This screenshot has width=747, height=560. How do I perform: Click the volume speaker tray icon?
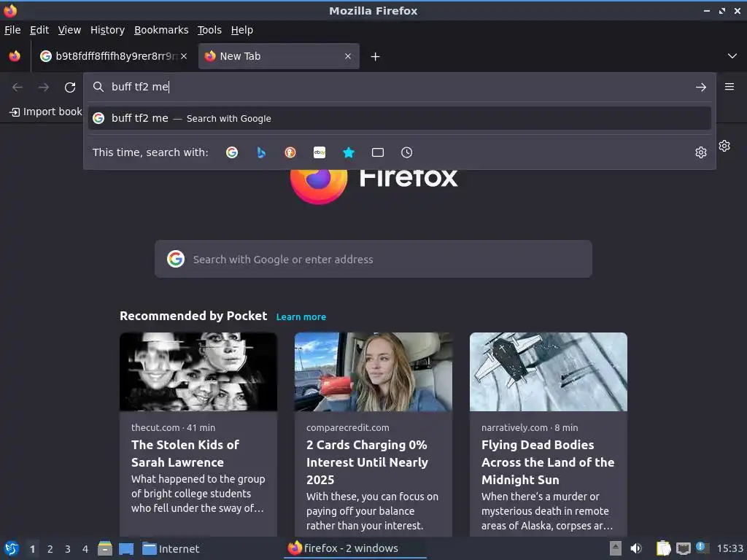(x=636, y=548)
